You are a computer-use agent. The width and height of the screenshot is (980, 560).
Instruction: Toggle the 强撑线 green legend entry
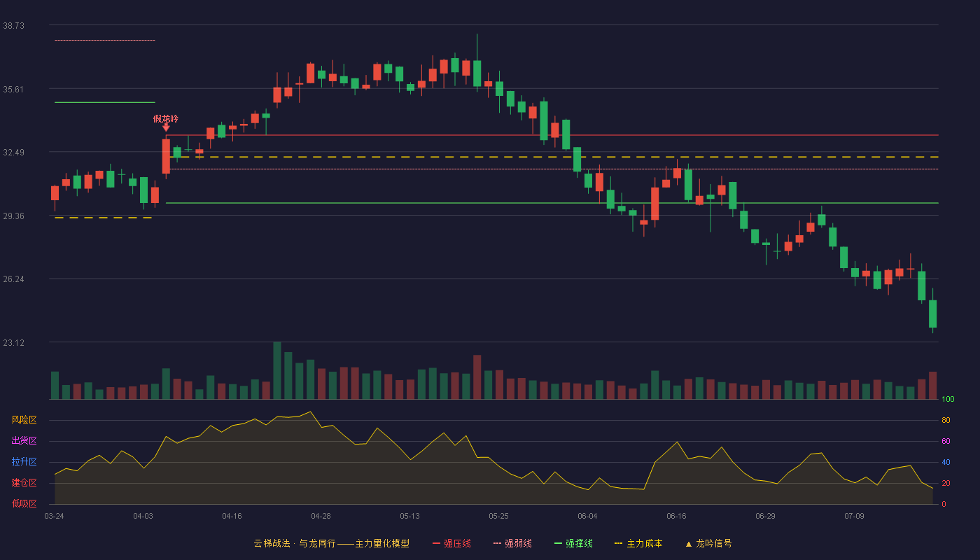(573, 543)
